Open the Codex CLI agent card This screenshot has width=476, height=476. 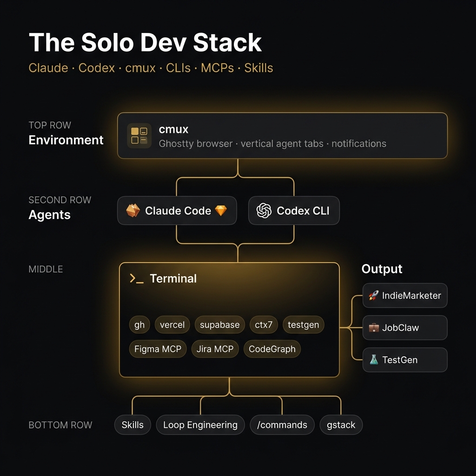pyautogui.click(x=294, y=211)
